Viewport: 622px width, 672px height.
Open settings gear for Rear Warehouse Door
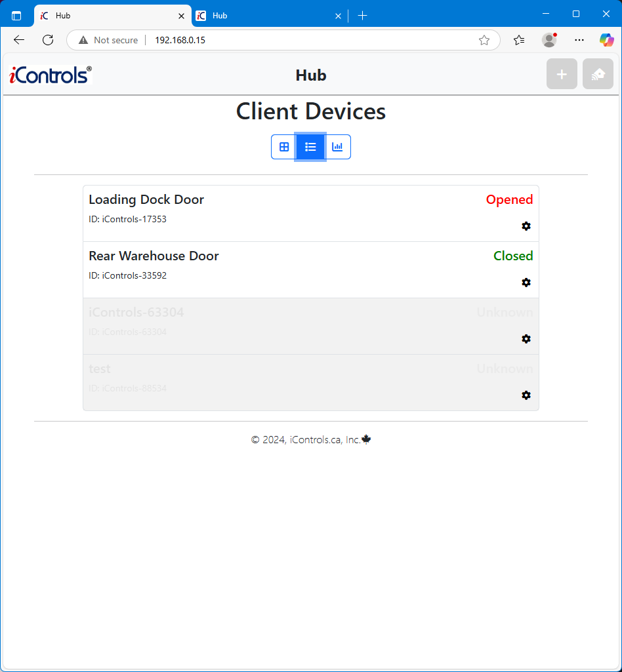526,283
